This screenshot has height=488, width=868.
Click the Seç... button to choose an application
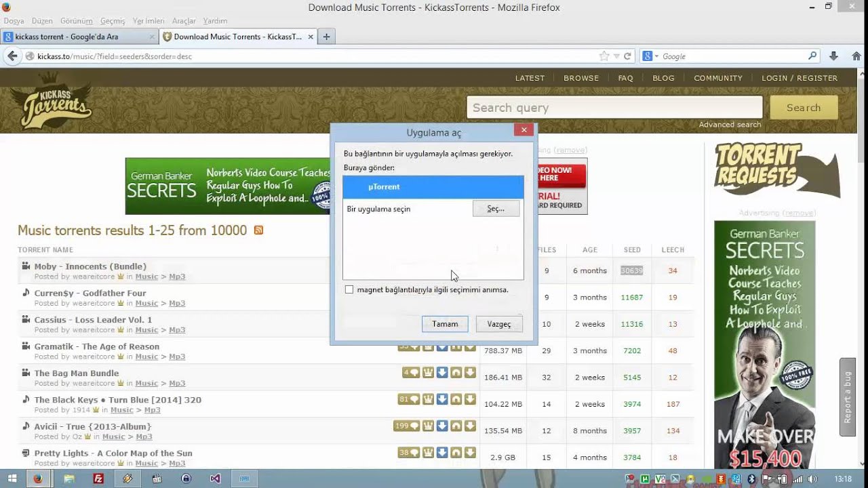point(496,209)
